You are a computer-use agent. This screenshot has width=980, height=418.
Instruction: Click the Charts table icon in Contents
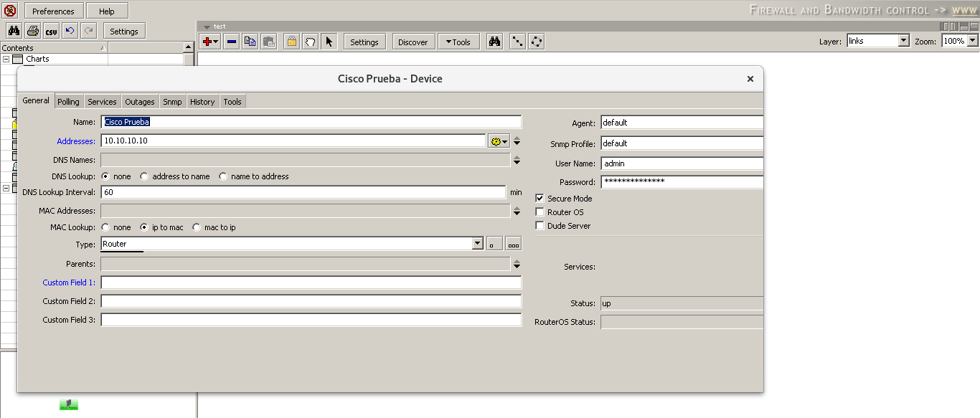pyautogui.click(x=18, y=59)
